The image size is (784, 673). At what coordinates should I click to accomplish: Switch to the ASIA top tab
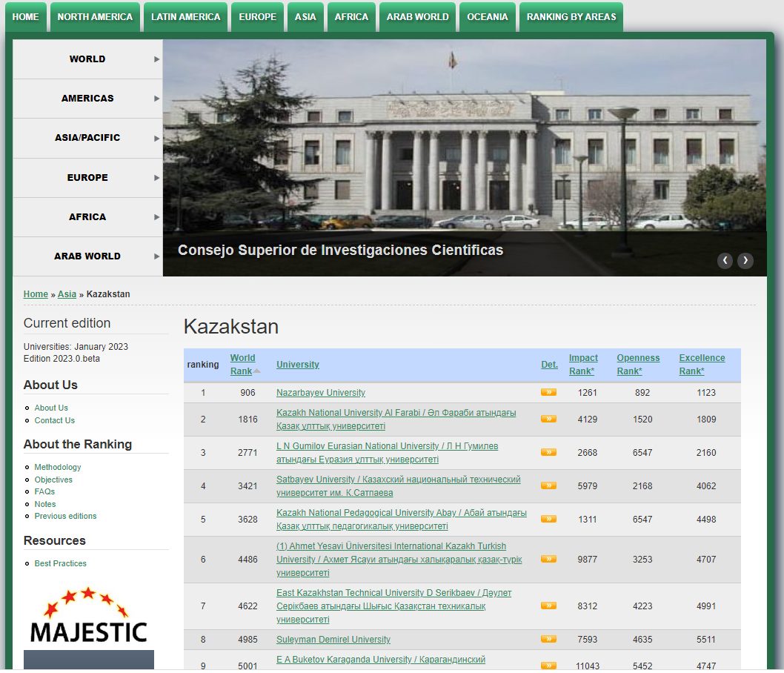coord(305,17)
